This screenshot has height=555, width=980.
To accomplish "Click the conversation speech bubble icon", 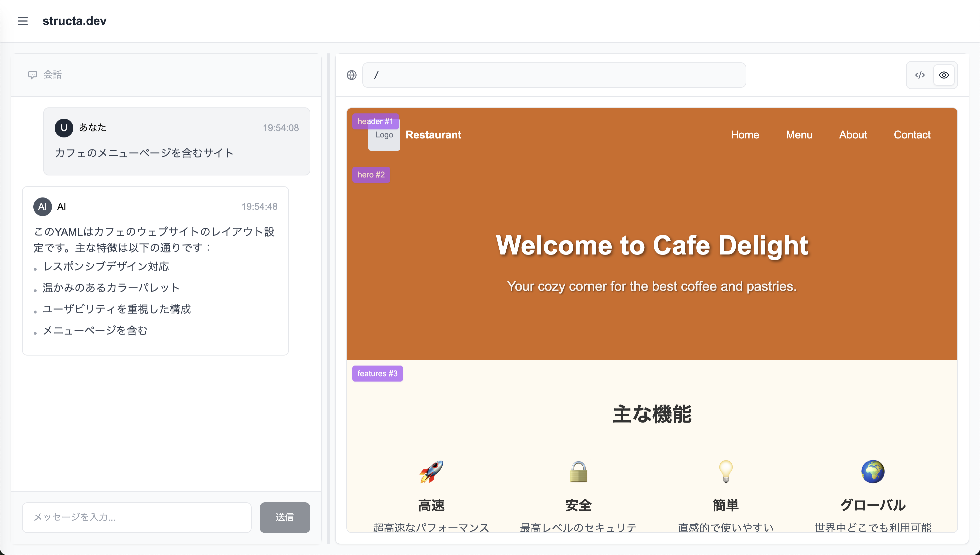I will click(x=32, y=75).
